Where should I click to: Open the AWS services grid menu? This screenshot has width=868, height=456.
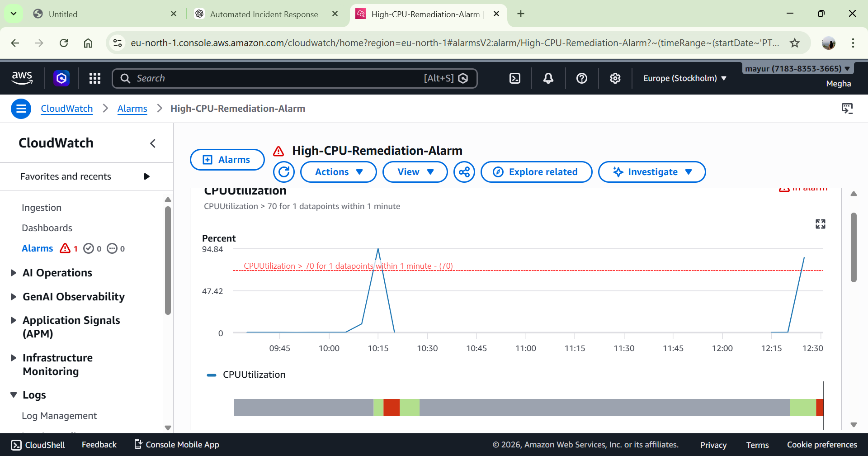pyautogui.click(x=95, y=78)
